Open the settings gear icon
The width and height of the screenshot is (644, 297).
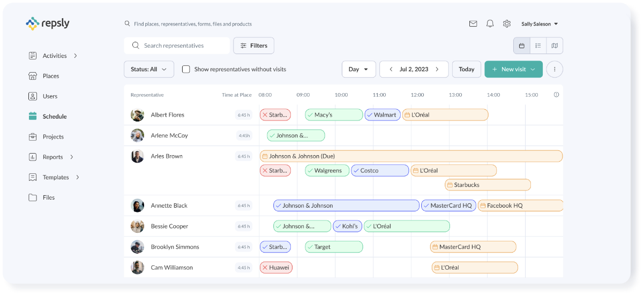[x=507, y=24]
